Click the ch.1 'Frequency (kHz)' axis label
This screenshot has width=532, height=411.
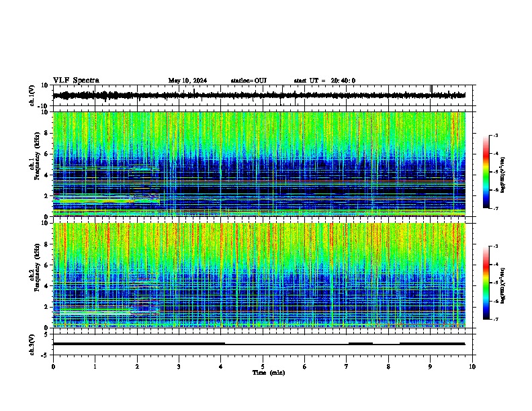coord(37,156)
